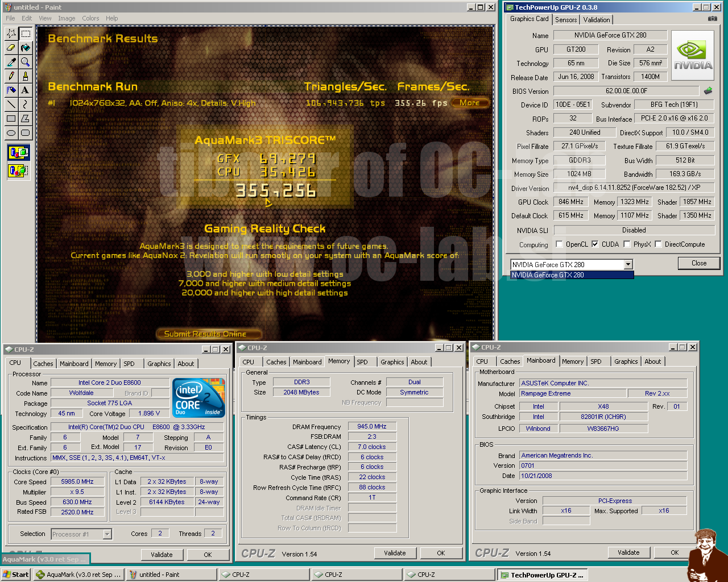
Task: Pick the Pick Color eyedropper tool
Action: pos(11,62)
